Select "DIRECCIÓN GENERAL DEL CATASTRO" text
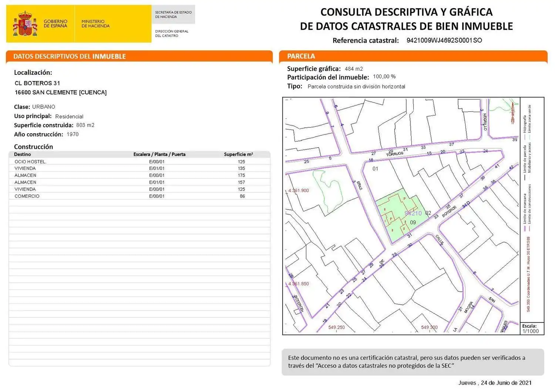The height and width of the screenshot is (392, 555). click(x=172, y=33)
